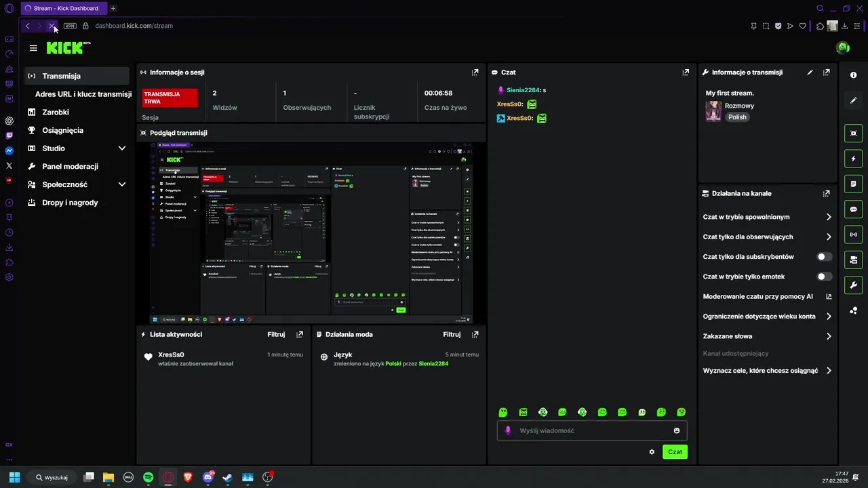Toggle the broadcast session icon in the right toolbar
Viewport: 868px width, 488px height.
point(853,235)
